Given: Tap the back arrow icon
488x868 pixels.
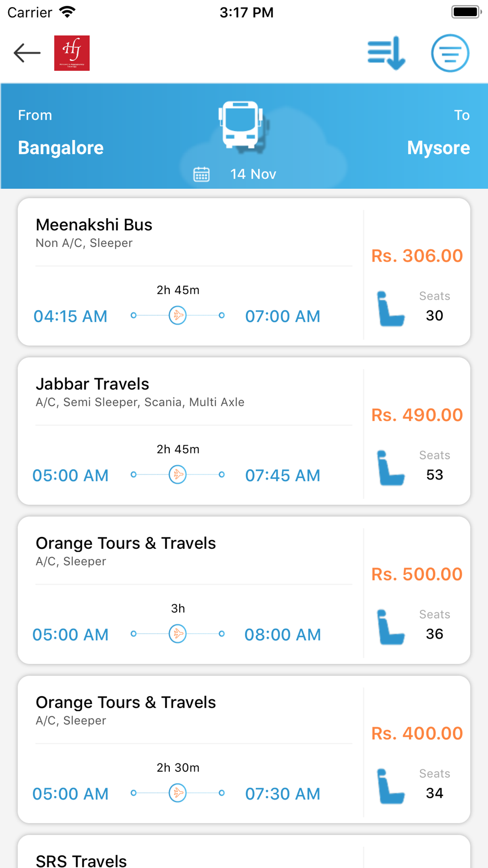Looking at the screenshot, I should [x=27, y=53].
